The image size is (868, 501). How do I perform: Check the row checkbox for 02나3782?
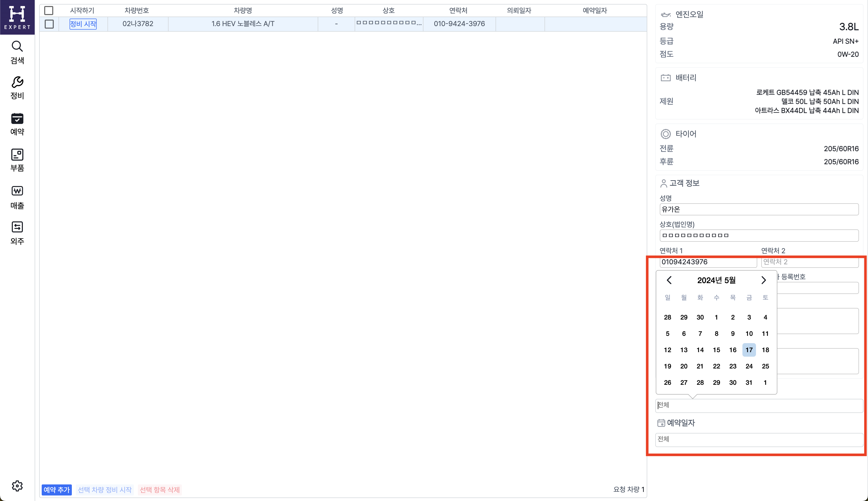pyautogui.click(x=49, y=24)
